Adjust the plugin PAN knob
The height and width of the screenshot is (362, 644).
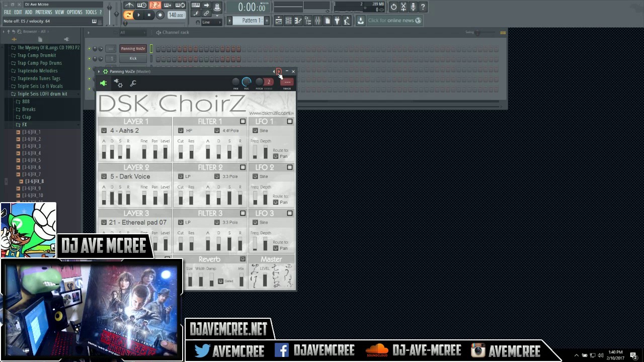(235, 82)
